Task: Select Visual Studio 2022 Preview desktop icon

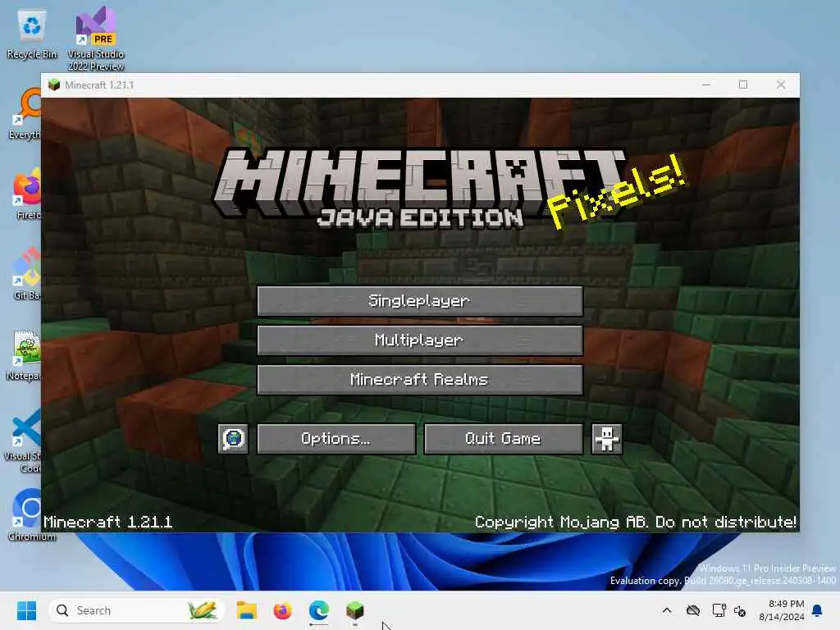Action: pos(96,39)
